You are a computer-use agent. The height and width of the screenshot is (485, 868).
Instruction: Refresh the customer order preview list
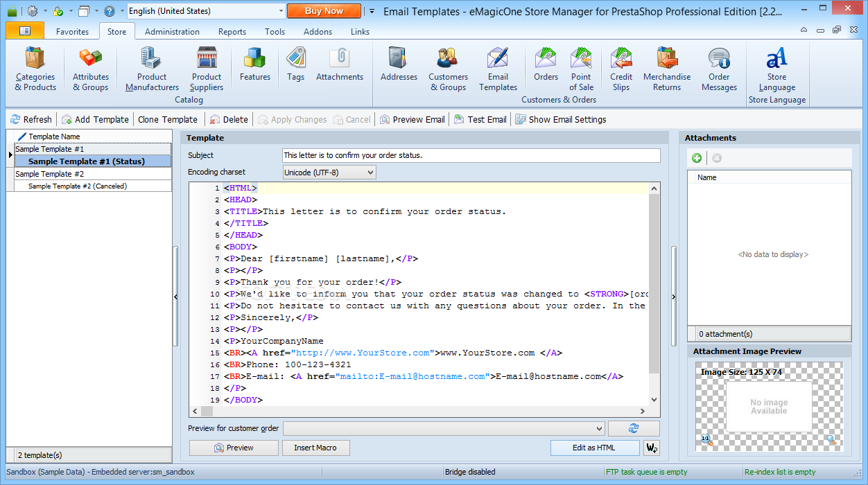pyautogui.click(x=634, y=428)
